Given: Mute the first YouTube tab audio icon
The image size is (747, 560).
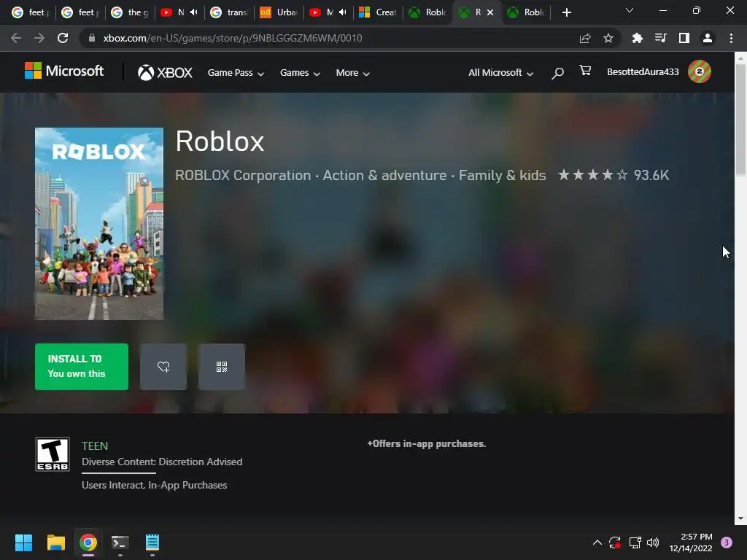Looking at the screenshot, I should (x=194, y=12).
